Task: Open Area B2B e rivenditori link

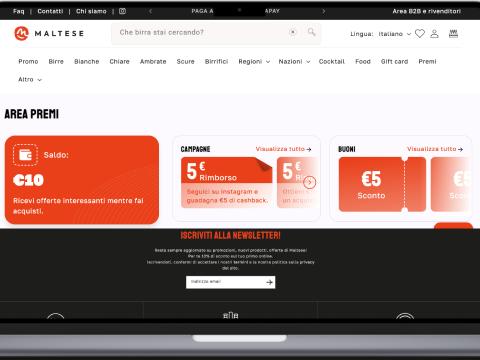Action: point(427,11)
